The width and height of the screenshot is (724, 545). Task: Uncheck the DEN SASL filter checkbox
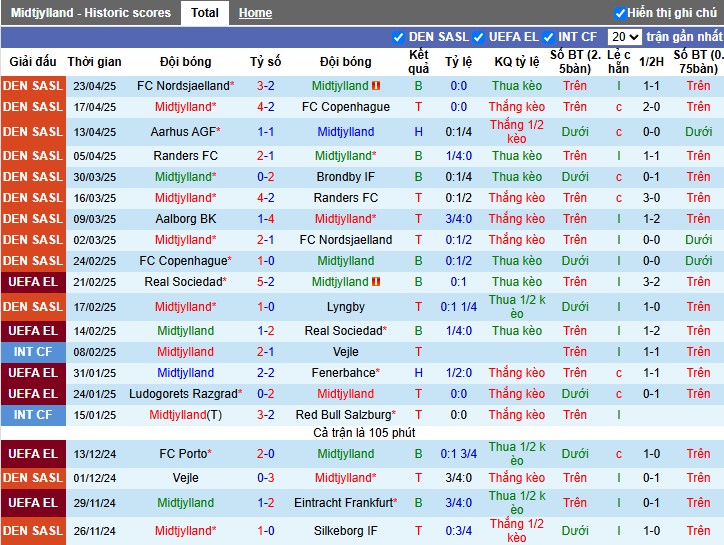pyautogui.click(x=398, y=37)
